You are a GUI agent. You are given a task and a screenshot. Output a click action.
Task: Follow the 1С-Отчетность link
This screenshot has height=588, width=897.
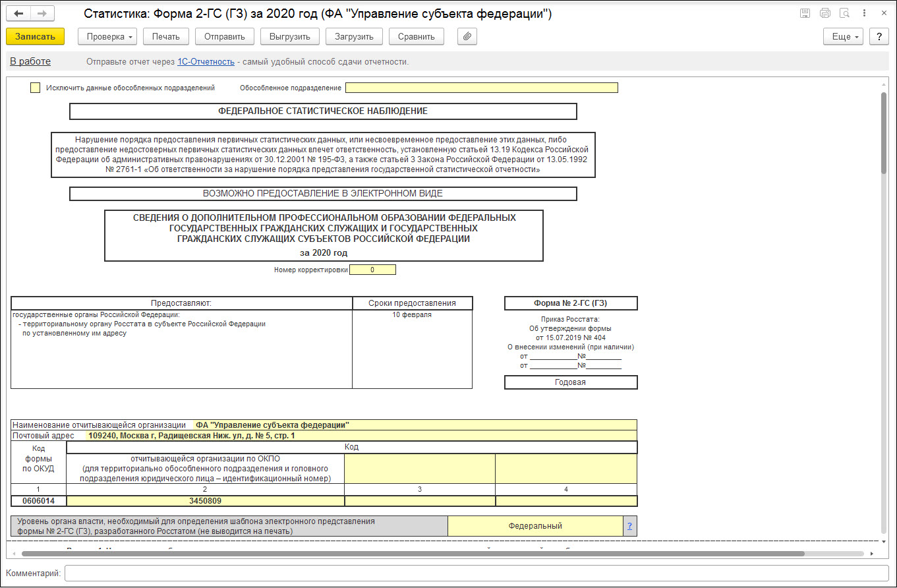[x=206, y=62]
